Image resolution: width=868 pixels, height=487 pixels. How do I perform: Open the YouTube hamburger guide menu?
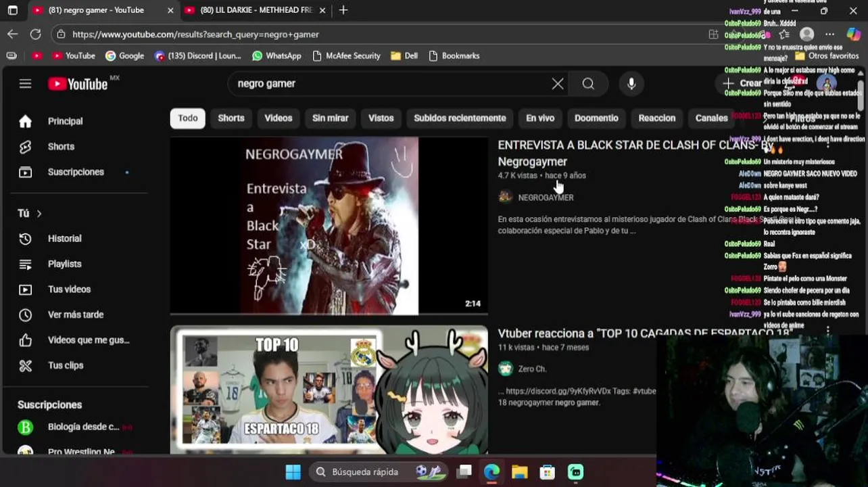tap(25, 84)
